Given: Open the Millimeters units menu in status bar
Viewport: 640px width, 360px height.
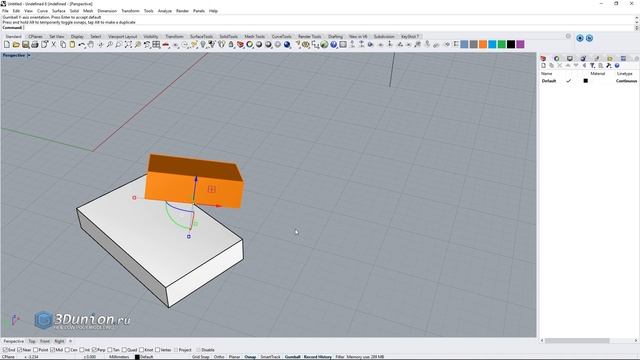Looking at the screenshot, I should tap(119, 357).
